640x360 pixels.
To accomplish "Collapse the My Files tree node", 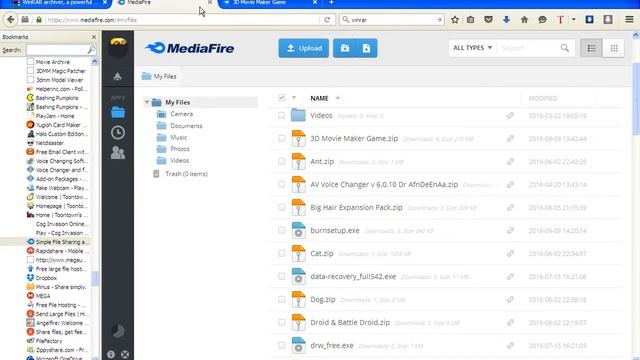I will tap(147, 102).
